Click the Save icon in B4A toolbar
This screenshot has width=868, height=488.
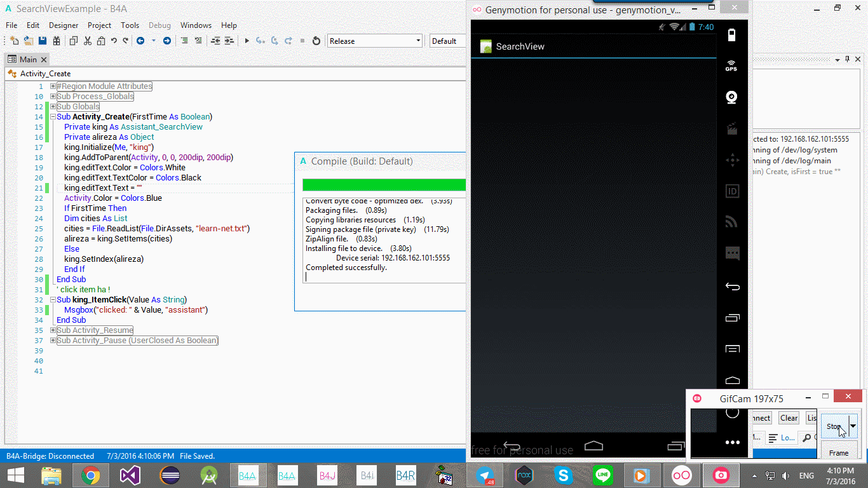coord(43,41)
